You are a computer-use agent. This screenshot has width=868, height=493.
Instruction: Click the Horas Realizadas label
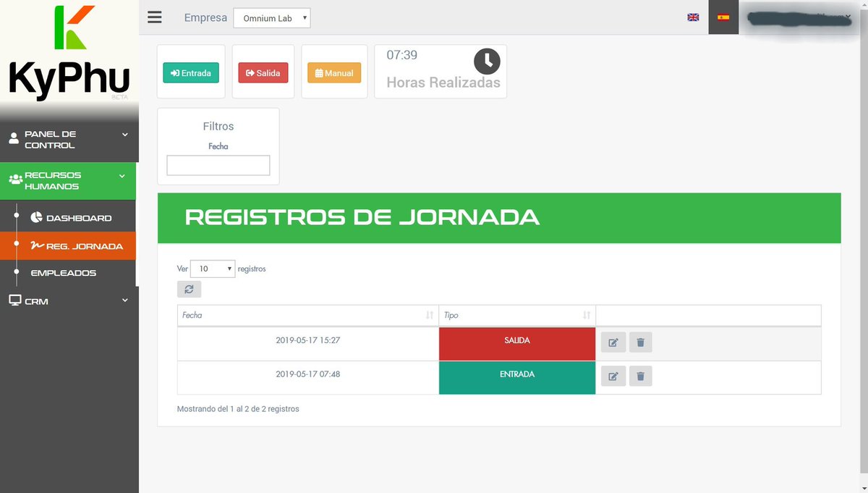[443, 83]
